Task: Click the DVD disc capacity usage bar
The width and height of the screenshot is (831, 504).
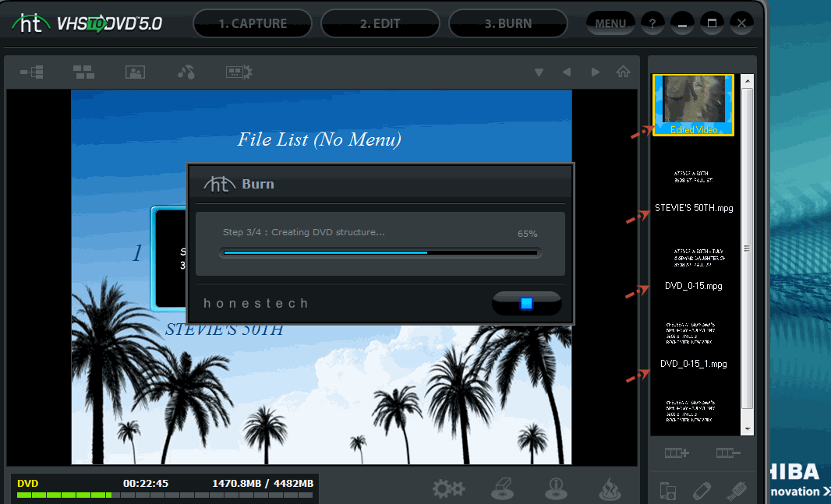Action: coord(164,495)
